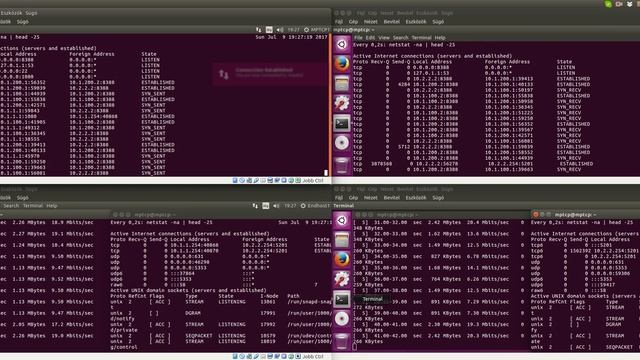Open Files manager in bottom-right VM launcher
Screen dimensions: 640x360
pos(342,240)
